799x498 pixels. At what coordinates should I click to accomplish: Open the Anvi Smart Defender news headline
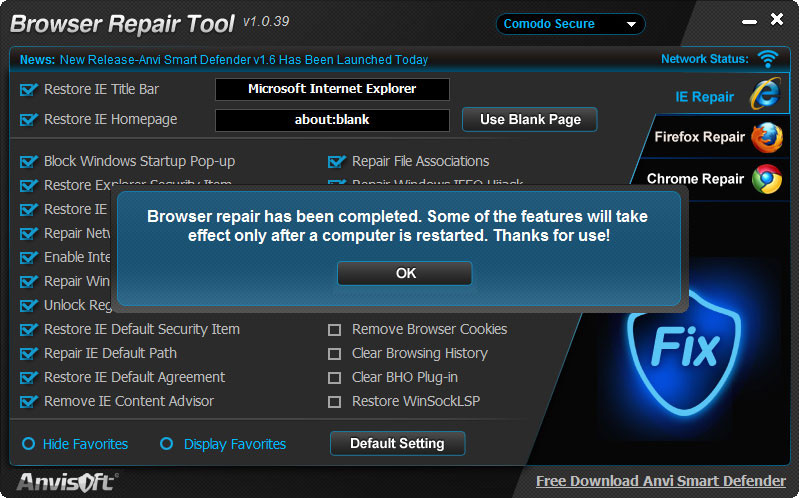[244, 60]
